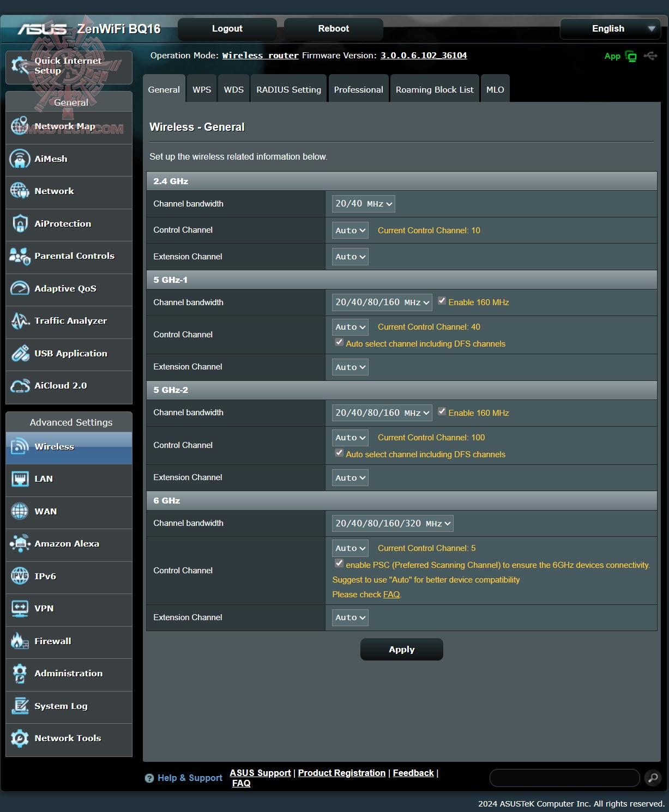Open 5 GHz-1 Extension Channel dropdown

[x=350, y=367]
